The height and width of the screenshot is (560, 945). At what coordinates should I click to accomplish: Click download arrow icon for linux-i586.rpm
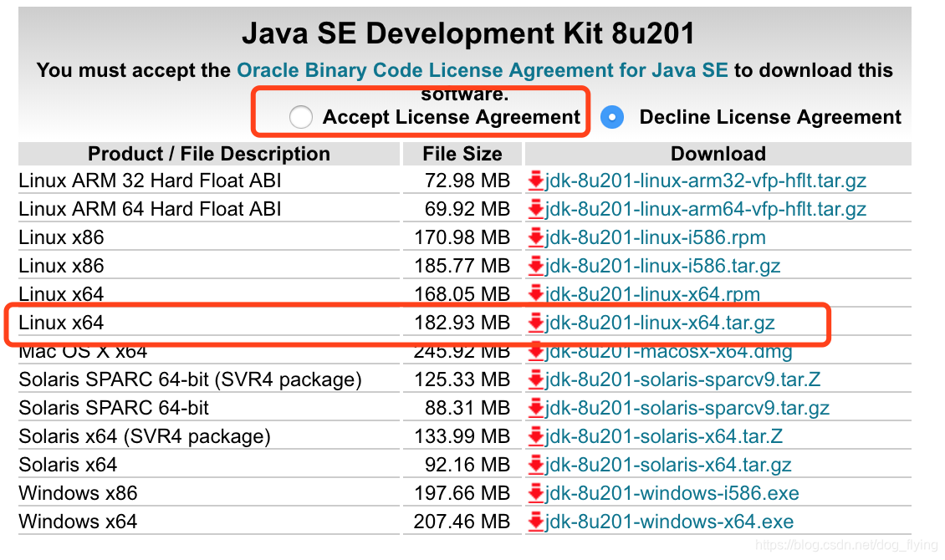coord(535,237)
